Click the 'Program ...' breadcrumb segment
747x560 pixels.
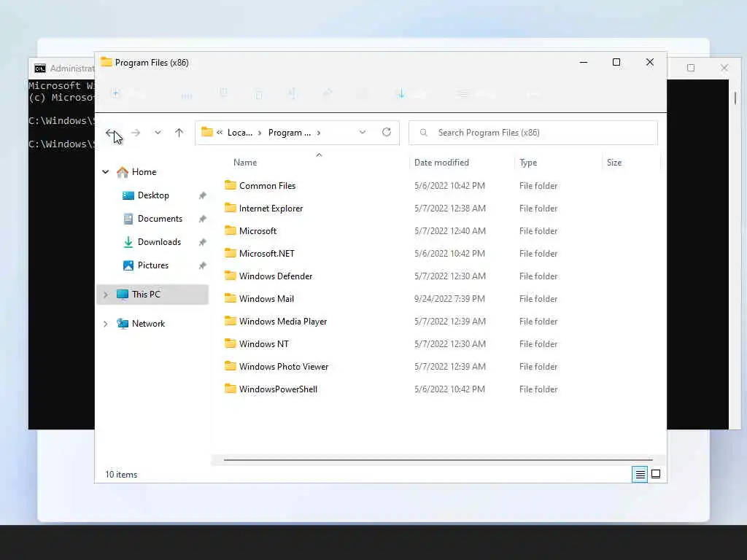click(289, 133)
